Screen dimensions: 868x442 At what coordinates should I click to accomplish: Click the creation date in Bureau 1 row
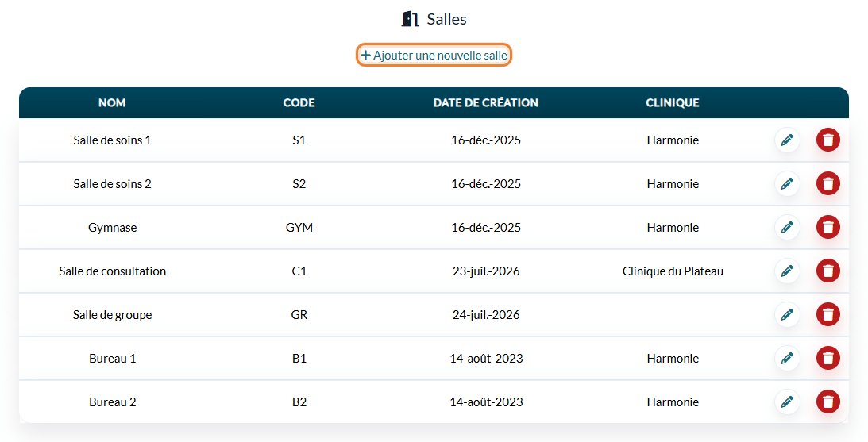point(486,359)
